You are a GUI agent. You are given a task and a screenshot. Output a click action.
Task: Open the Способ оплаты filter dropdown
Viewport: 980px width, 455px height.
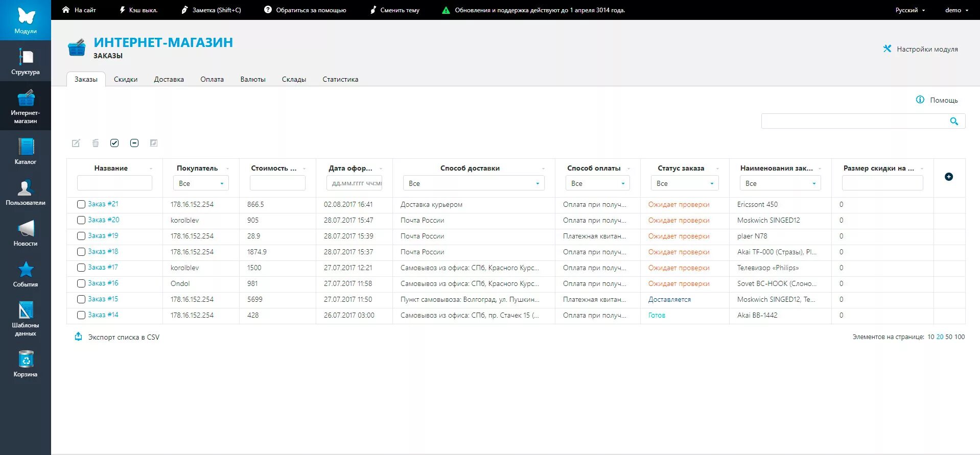point(597,183)
